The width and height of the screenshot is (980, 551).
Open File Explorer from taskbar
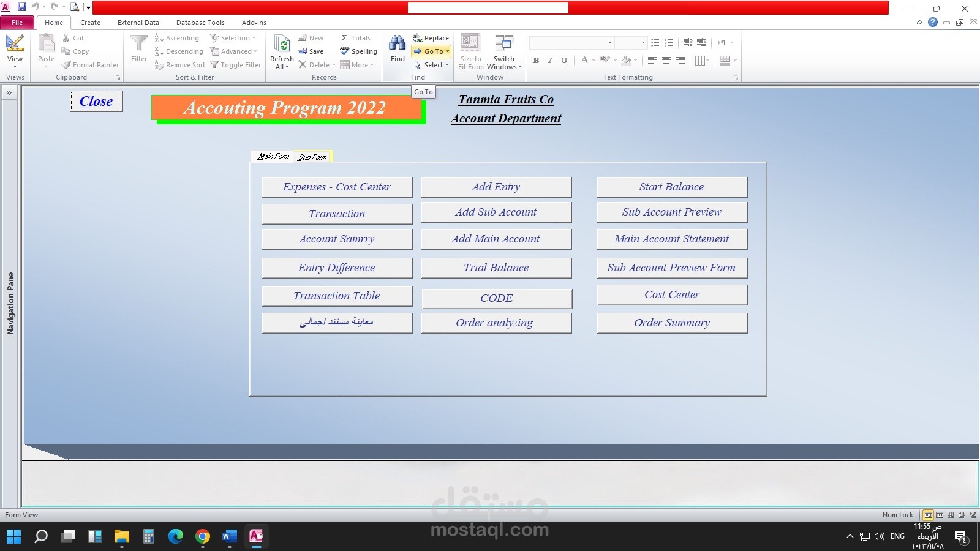(x=121, y=536)
